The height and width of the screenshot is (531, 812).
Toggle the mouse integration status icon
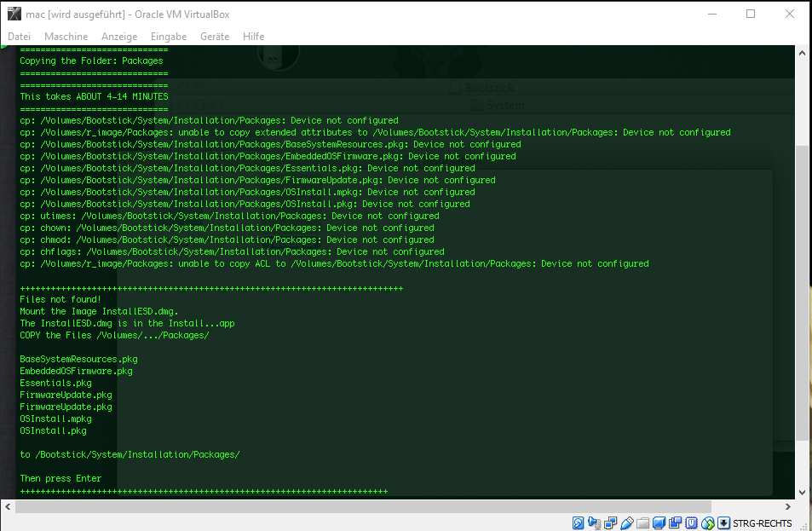(707, 522)
